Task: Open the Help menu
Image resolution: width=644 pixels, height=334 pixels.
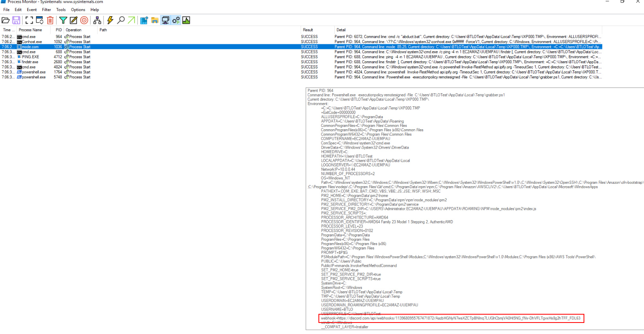Action: pyautogui.click(x=95, y=10)
